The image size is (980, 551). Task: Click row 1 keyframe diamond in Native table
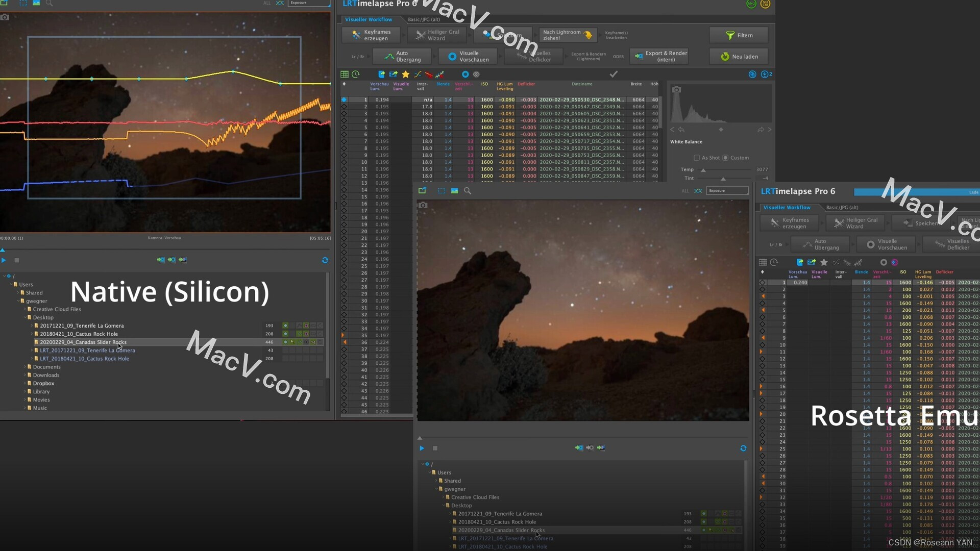click(344, 100)
